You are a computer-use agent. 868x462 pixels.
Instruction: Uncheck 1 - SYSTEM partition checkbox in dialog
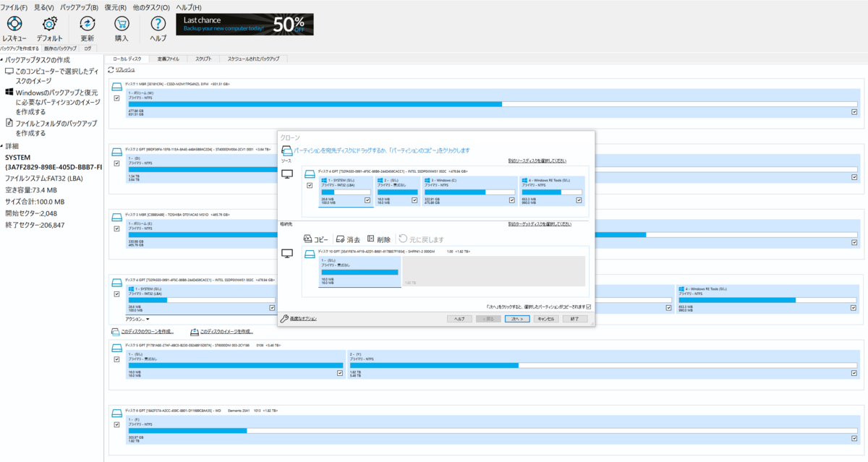coord(367,200)
